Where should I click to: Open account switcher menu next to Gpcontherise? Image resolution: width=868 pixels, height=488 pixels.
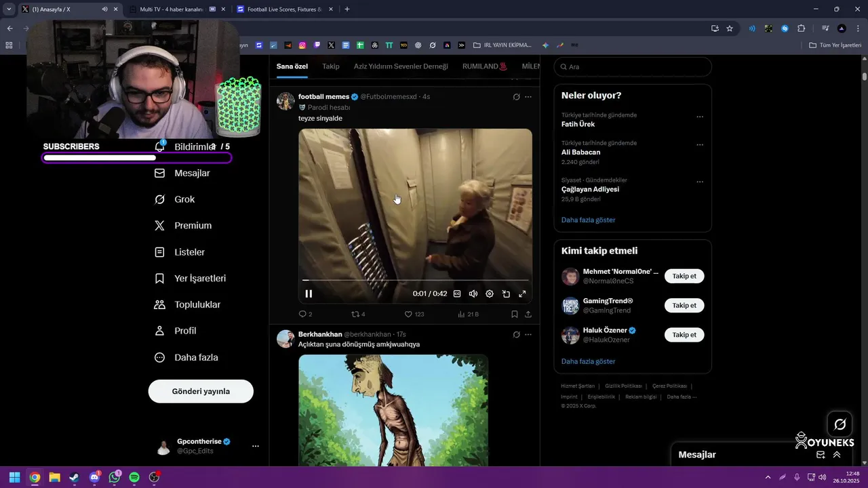coord(256,446)
